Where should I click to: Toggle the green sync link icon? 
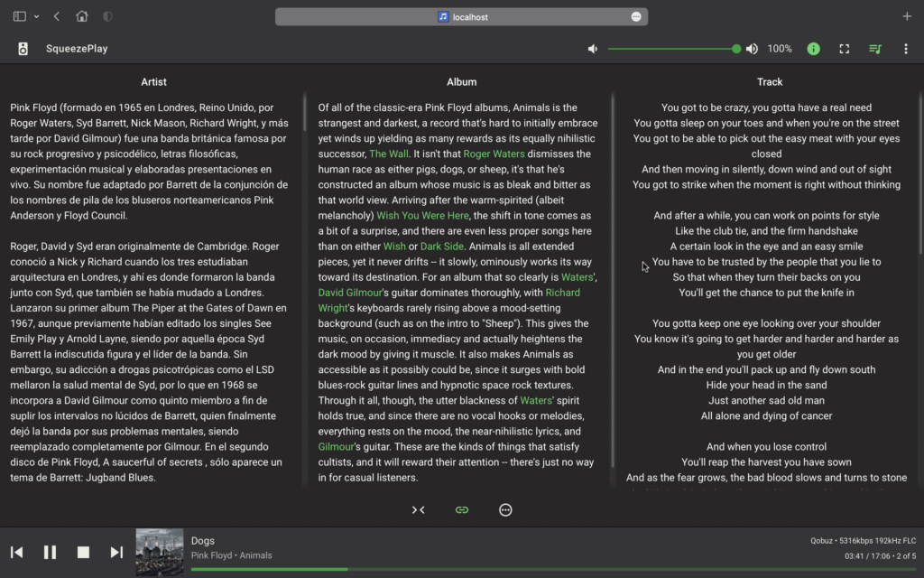click(462, 510)
